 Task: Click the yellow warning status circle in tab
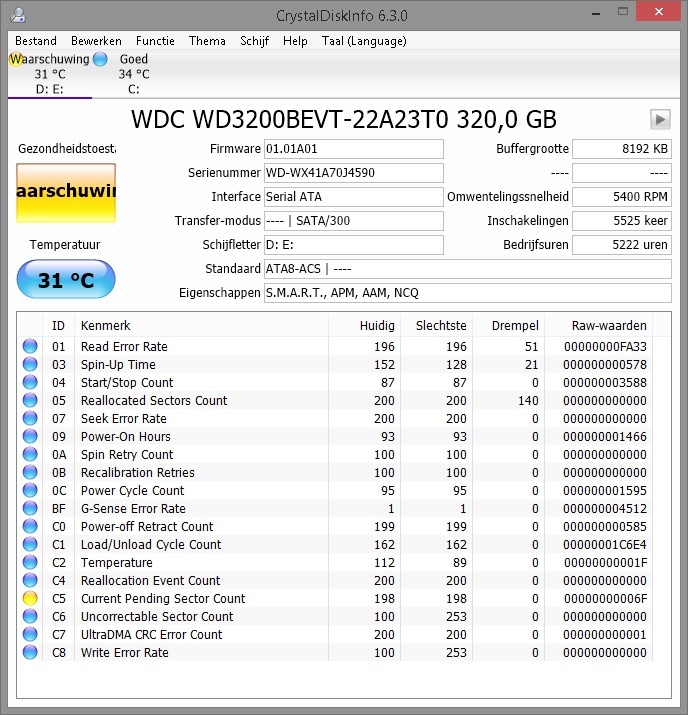point(16,59)
